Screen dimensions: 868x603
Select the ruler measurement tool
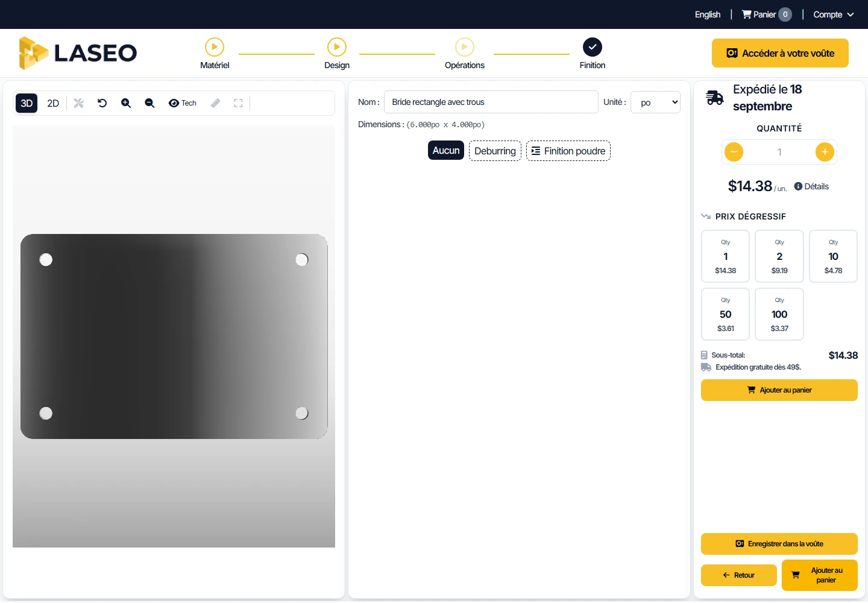215,103
